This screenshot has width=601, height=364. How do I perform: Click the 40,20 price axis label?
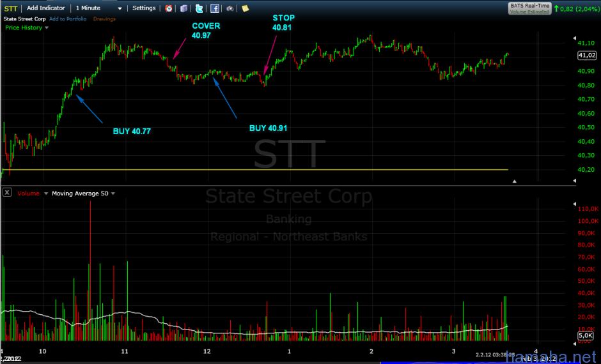pos(586,170)
